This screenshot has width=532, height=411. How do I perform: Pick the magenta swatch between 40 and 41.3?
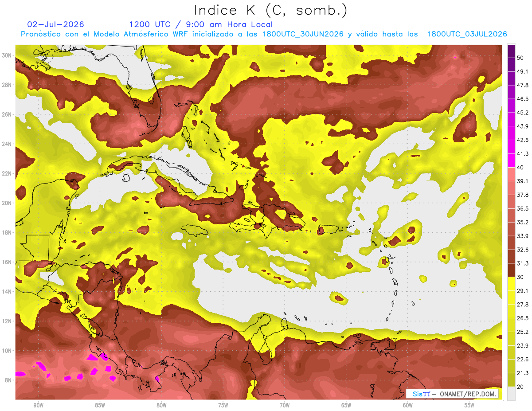(x=511, y=160)
